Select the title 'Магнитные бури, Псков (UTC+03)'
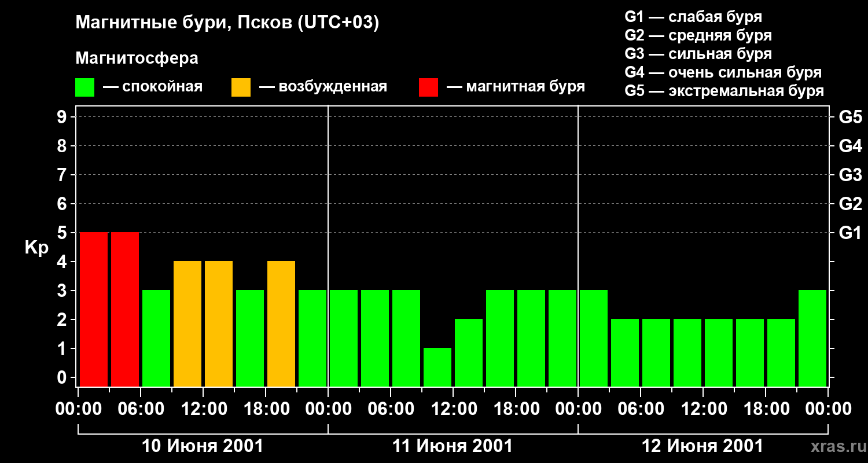The image size is (868, 463). click(227, 23)
